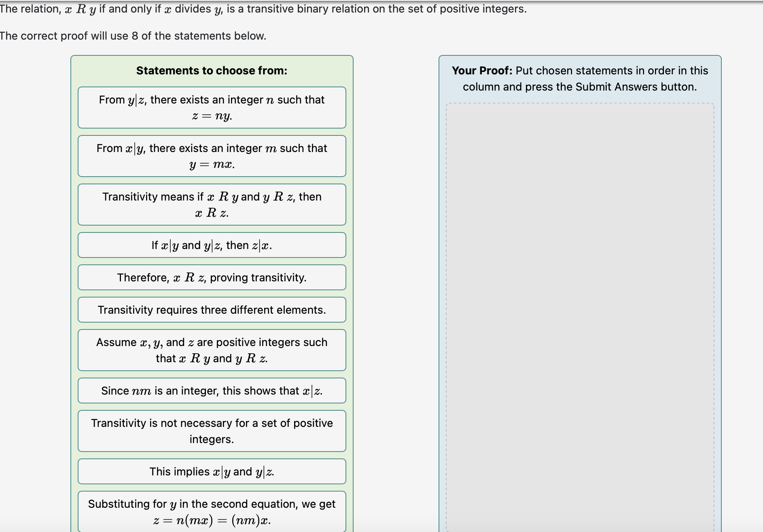Click the sentence mentioning 8 statements

click(x=133, y=36)
